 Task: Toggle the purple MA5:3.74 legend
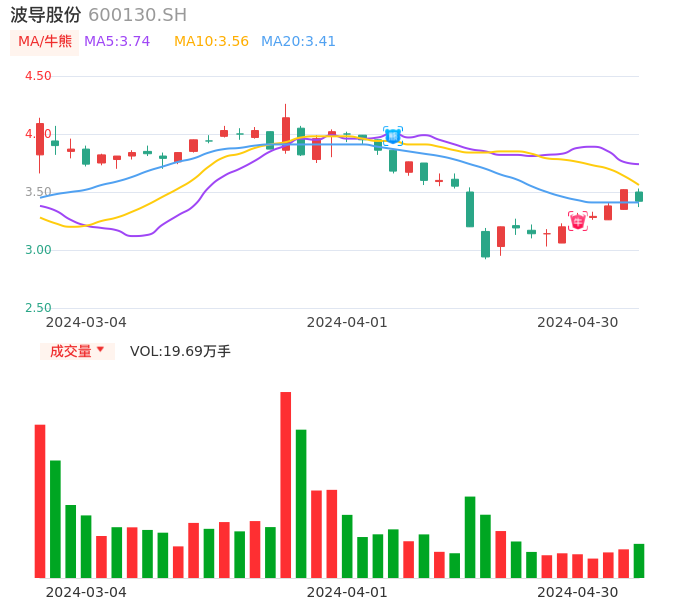click(x=117, y=42)
